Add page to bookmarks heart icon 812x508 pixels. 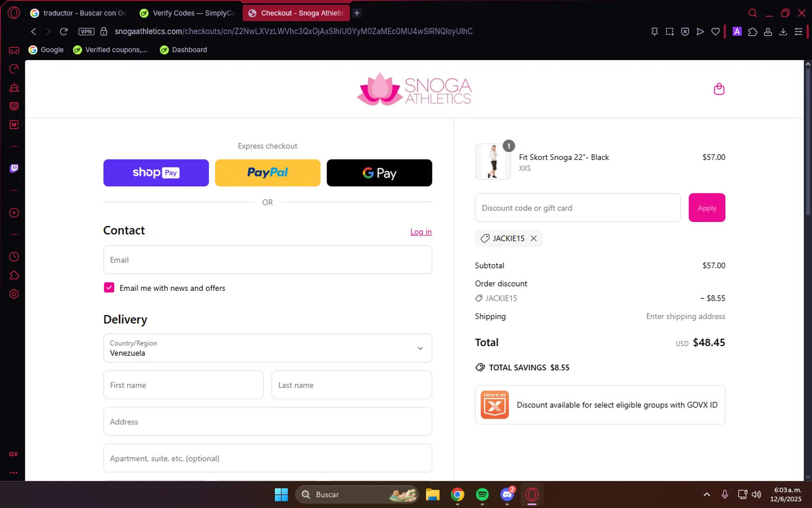point(715,31)
